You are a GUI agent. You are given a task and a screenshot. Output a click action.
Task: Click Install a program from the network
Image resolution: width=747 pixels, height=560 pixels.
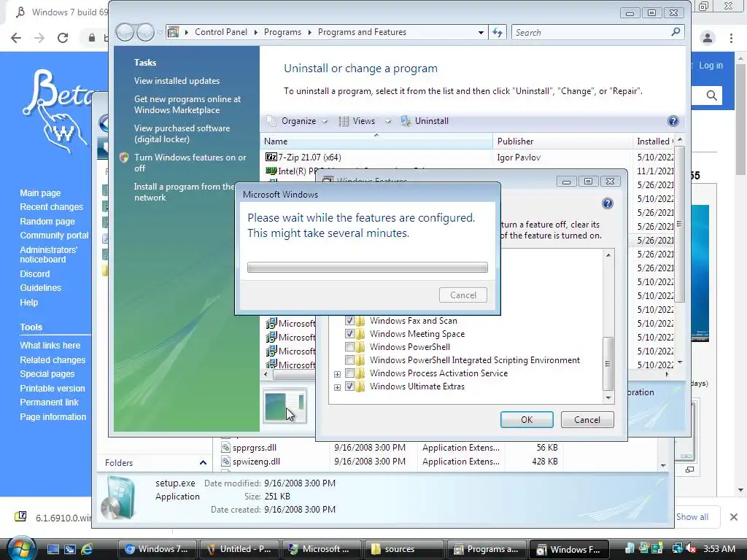(184, 192)
